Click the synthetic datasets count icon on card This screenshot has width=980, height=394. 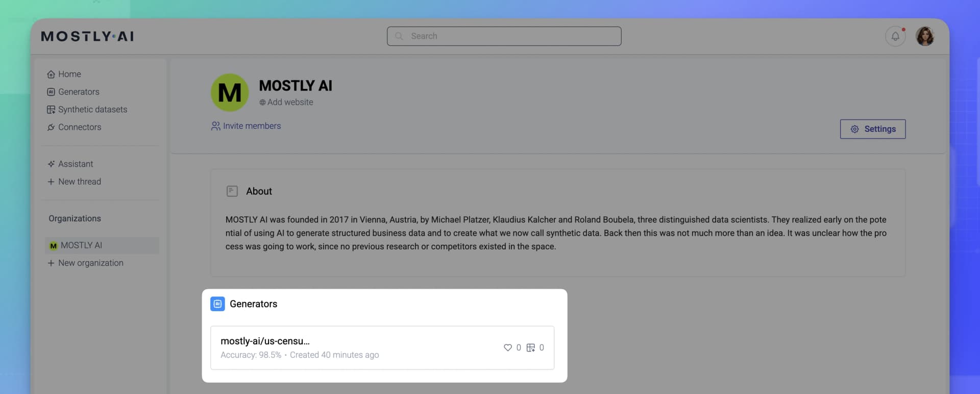point(531,347)
